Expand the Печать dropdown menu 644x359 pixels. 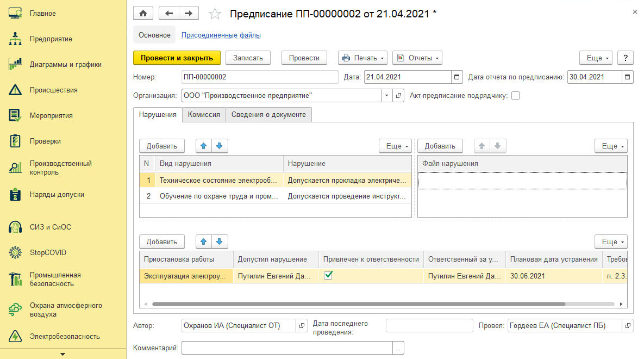coord(362,58)
